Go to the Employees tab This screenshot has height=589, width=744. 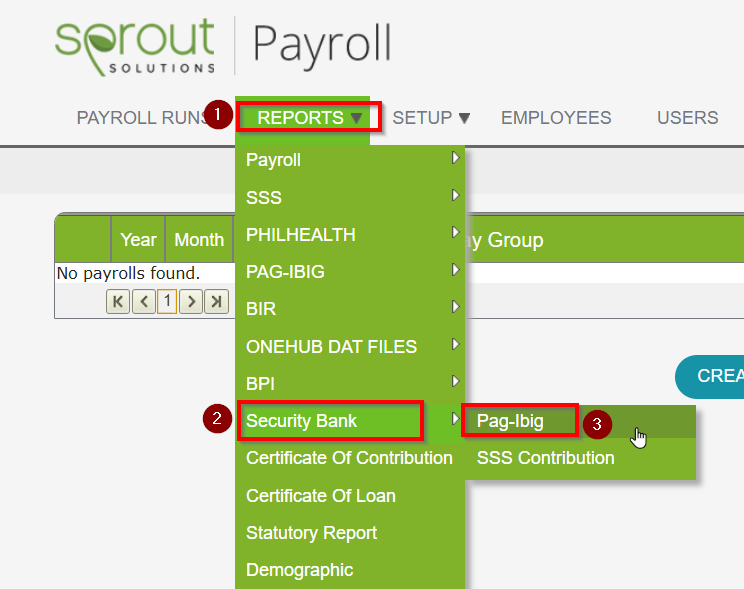coord(556,118)
